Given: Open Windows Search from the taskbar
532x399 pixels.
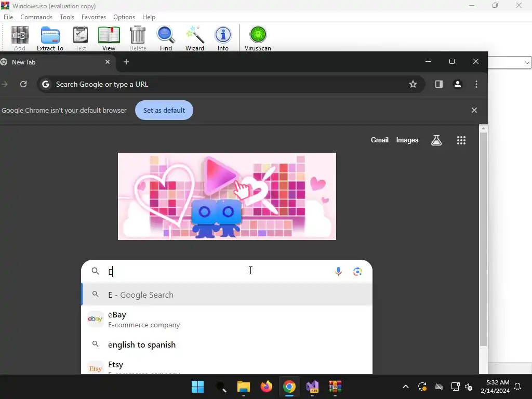Looking at the screenshot, I should 221,387.
